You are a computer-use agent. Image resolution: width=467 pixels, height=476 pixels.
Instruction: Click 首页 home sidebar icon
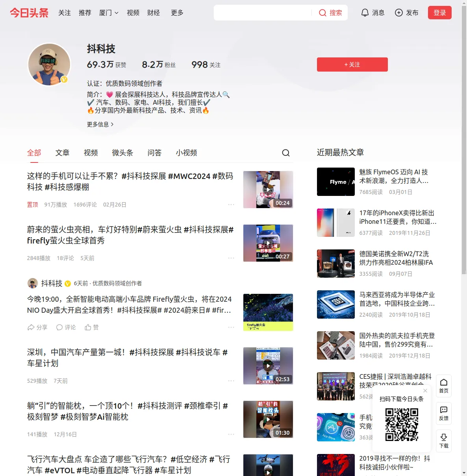pyautogui.click(x=444, y=386)
